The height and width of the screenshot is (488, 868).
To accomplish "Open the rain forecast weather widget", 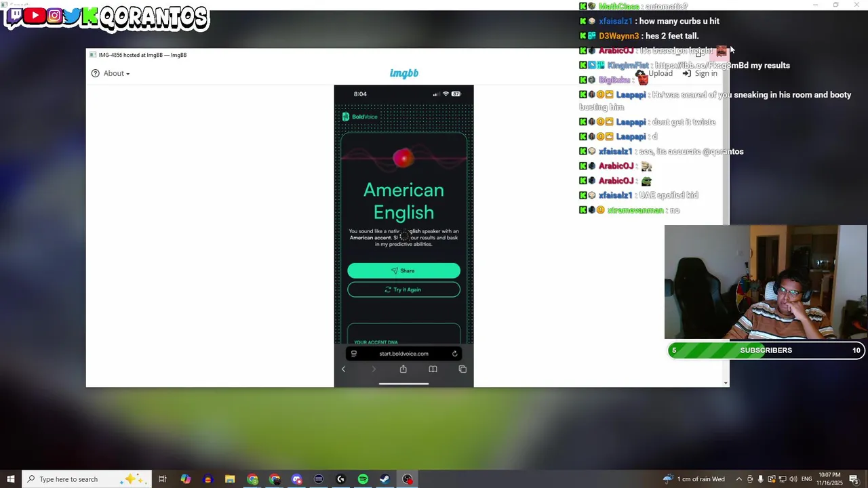I will pos(694,479).
